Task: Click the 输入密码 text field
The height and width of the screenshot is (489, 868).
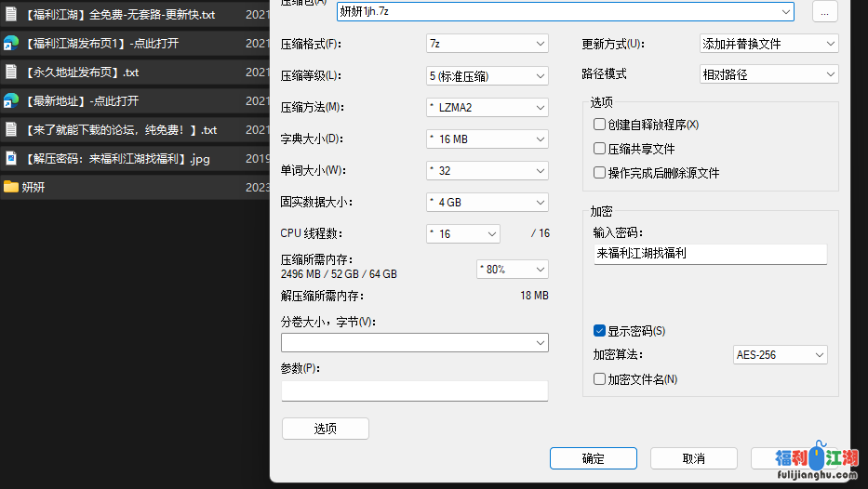Action: tap(710, 254)
